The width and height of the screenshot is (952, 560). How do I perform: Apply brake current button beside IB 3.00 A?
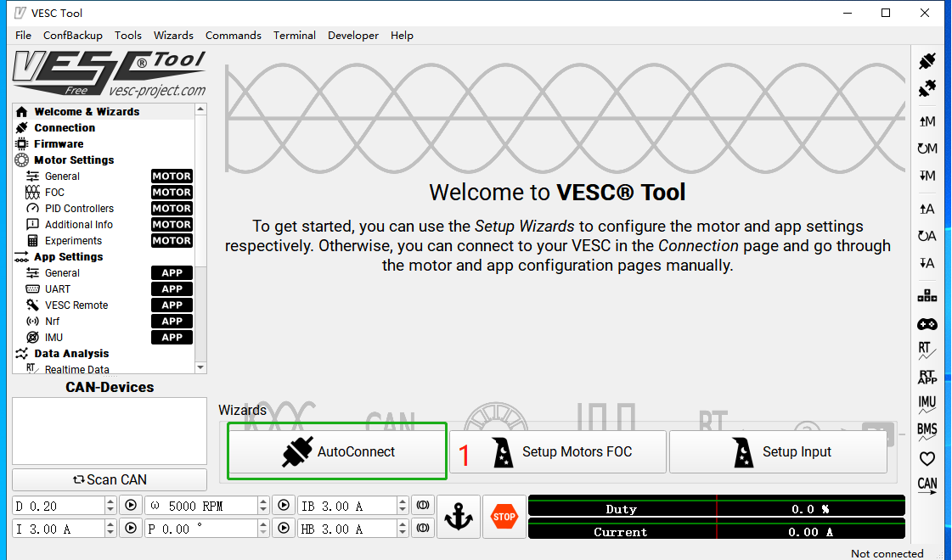423,506
